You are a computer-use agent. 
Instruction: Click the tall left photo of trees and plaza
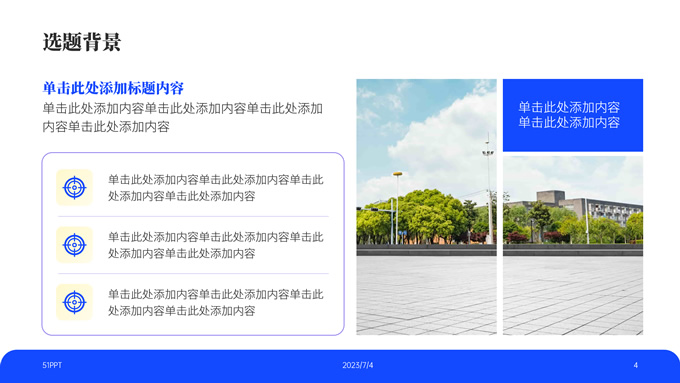[426, 207]
